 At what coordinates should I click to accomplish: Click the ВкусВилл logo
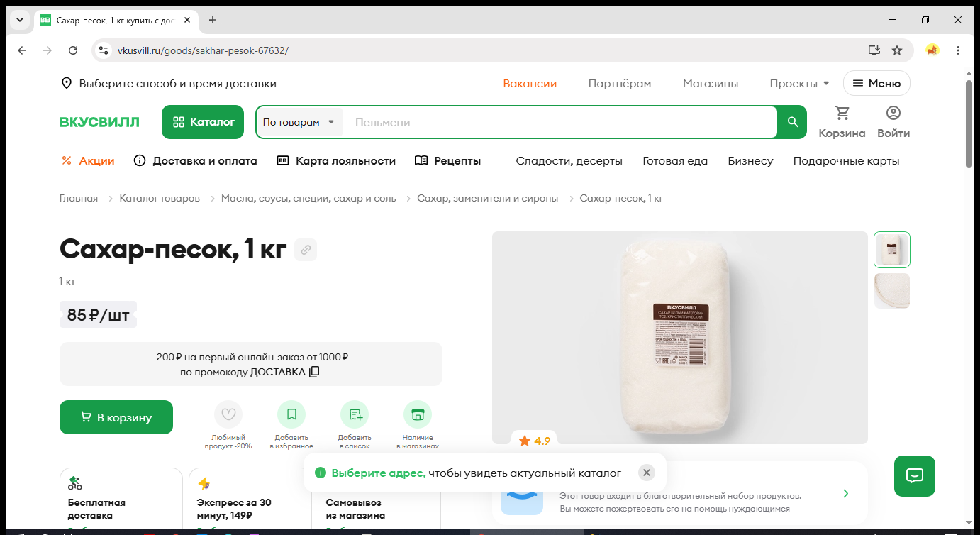(x=99, y=122)
